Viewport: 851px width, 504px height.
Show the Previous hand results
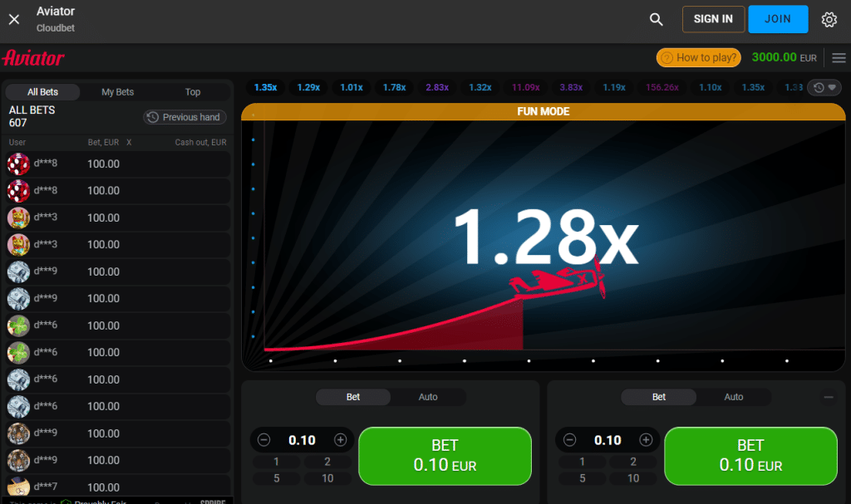point(184,117)
